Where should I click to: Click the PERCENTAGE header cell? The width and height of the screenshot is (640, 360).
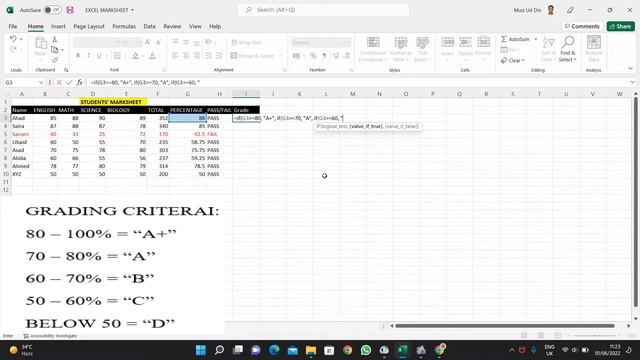pyautogui.click(x=187, y=110)
